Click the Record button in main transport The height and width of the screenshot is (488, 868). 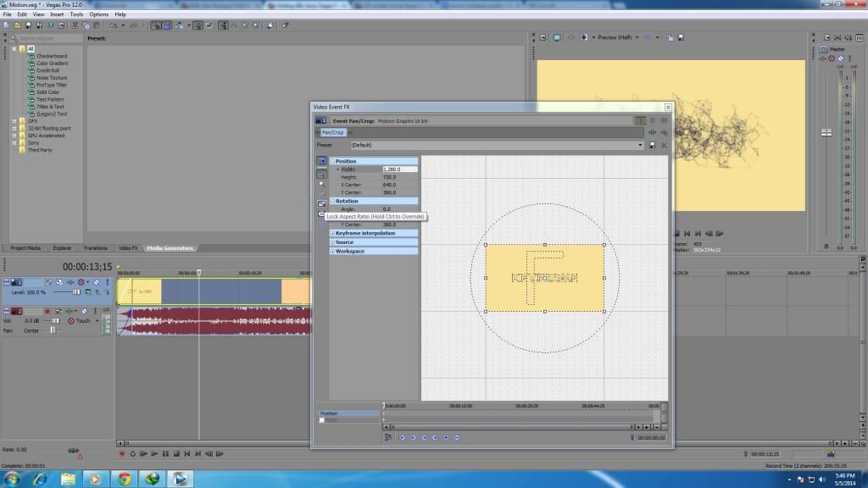[x=122, y=454]
